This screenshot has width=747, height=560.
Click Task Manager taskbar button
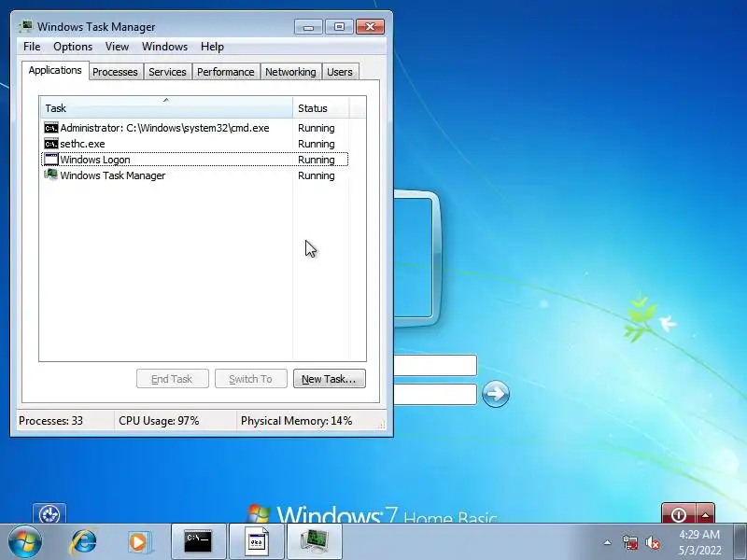click(x=315, y=542)
